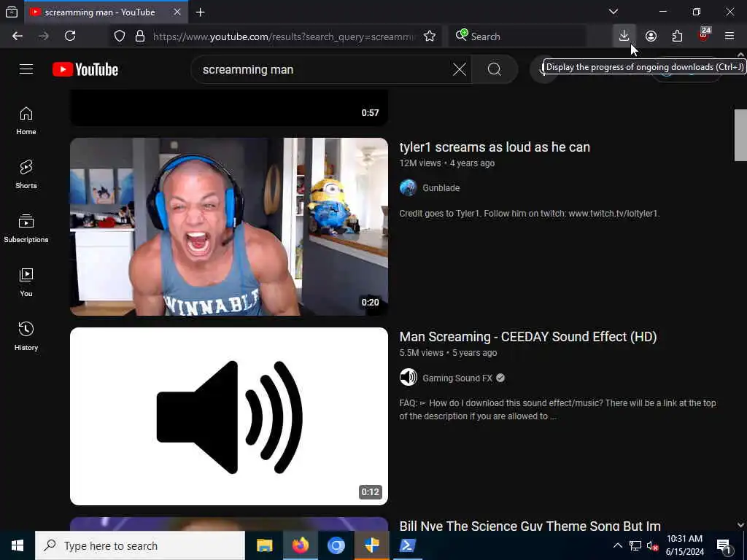
Task: Click the Firefox taskbar icon
Action: click(x=300, y=545)
